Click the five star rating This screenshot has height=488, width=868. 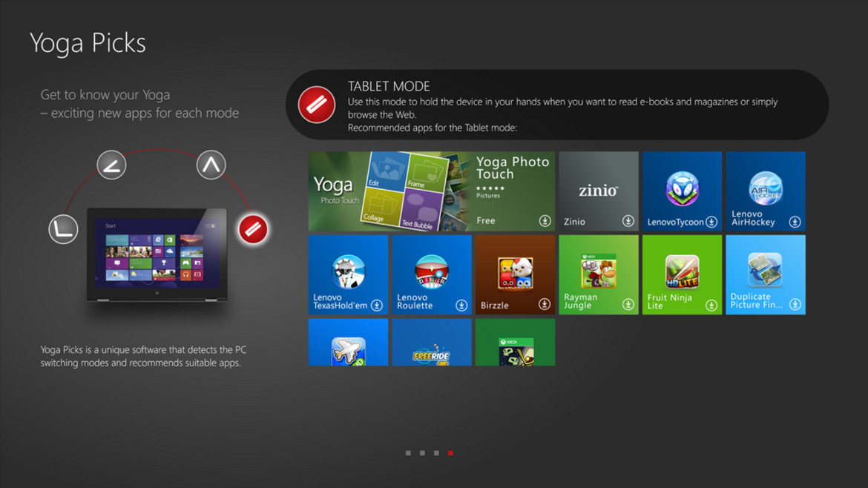[490, 188]
